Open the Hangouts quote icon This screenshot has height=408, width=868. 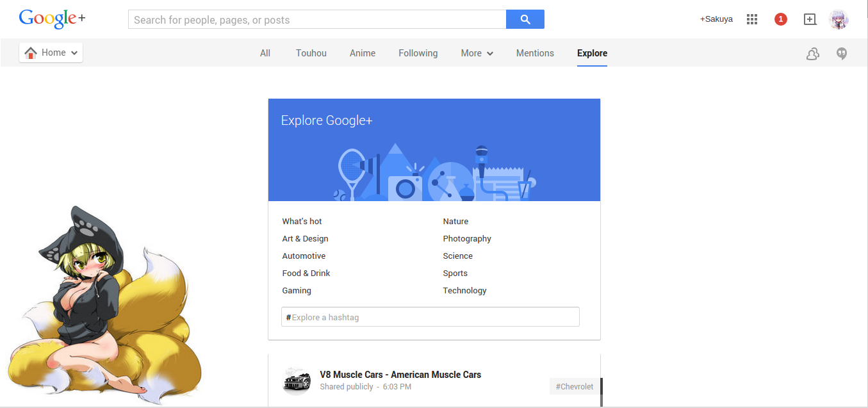coord(842,54)
